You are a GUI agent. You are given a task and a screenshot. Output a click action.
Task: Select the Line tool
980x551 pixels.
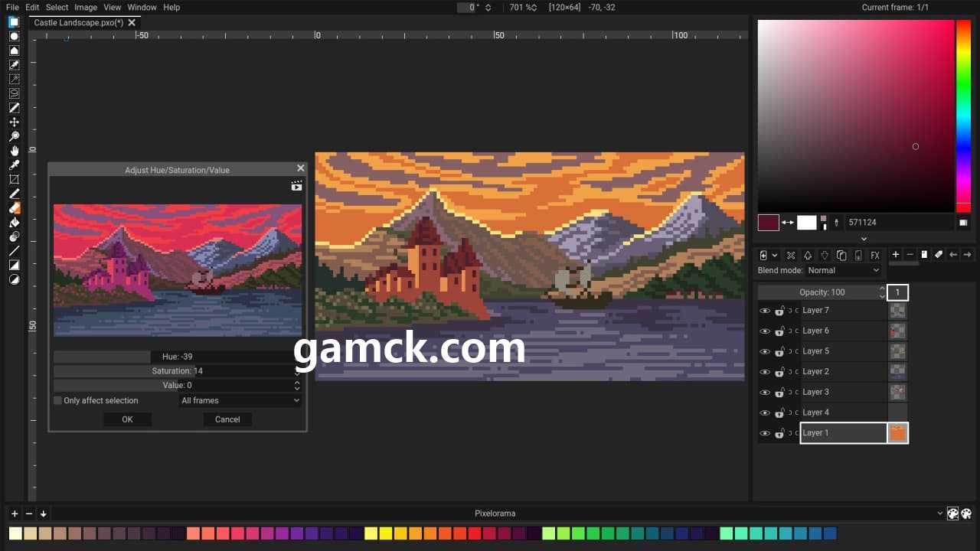[14, 250]
